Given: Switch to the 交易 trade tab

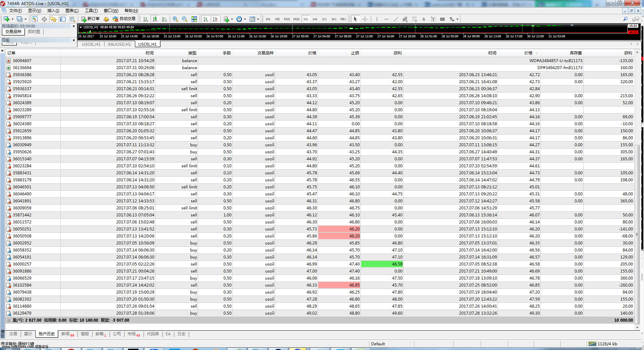Looking at the screenshot, I should [x=13, y=334].
